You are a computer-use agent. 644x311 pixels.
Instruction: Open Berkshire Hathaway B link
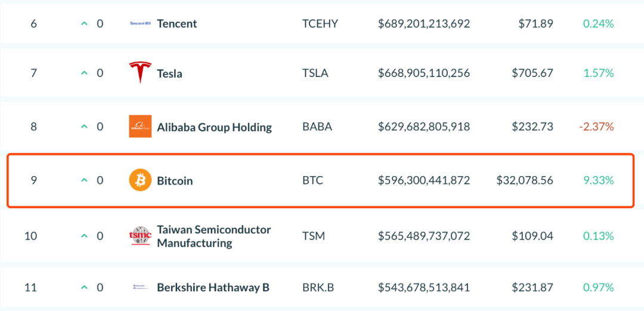click(x=213, y=287)
